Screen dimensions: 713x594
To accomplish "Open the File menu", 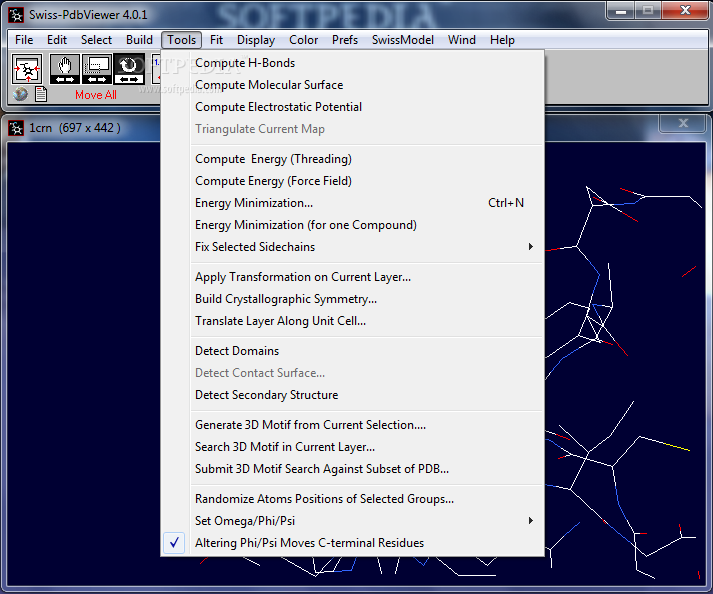I will [x=24, y=40].
